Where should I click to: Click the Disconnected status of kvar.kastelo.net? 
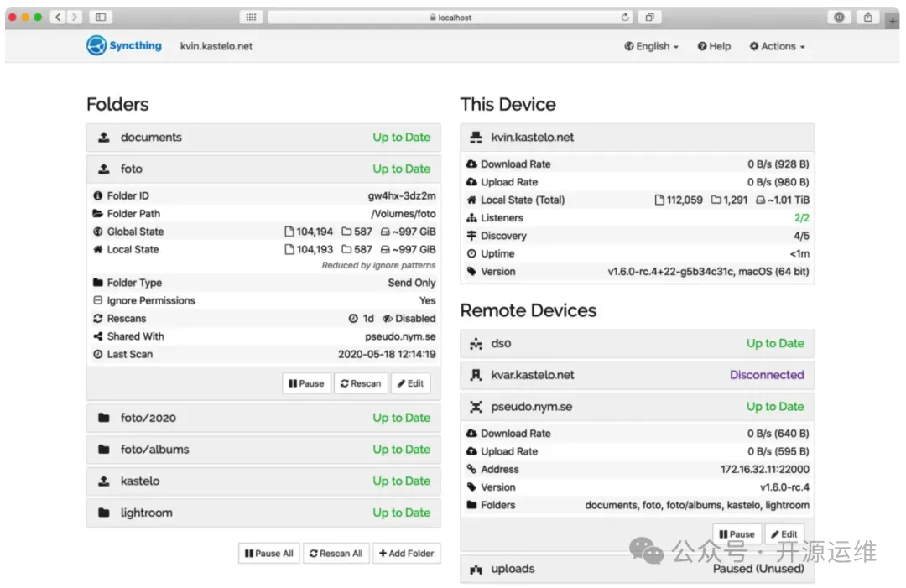tap(767, 376)
